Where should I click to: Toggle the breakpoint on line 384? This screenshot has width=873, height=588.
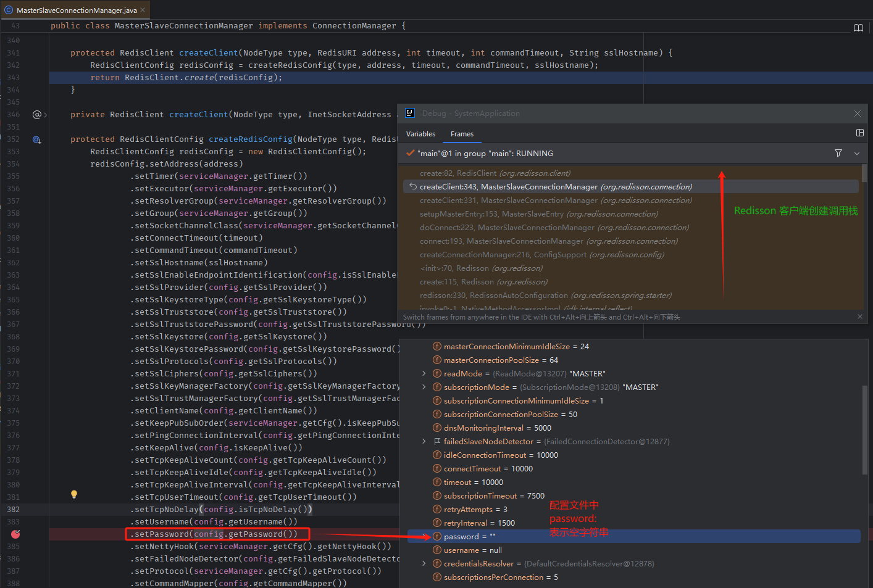15,533
